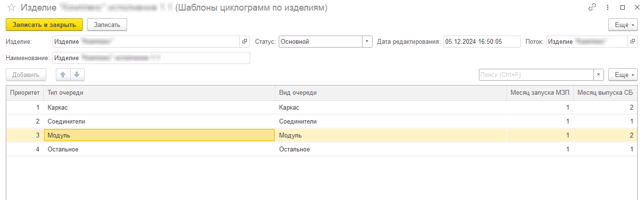Click the Добавить button
The image size is (644, 200).
click(26, 75)
